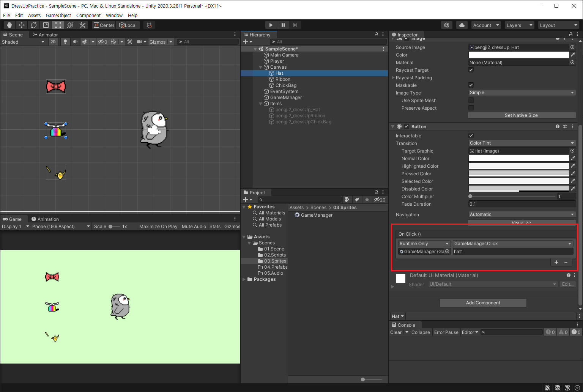This screenshot has width=583, height=392.
Task: Toggle scene lighting bulb icon
Action: tap(65, 42)
